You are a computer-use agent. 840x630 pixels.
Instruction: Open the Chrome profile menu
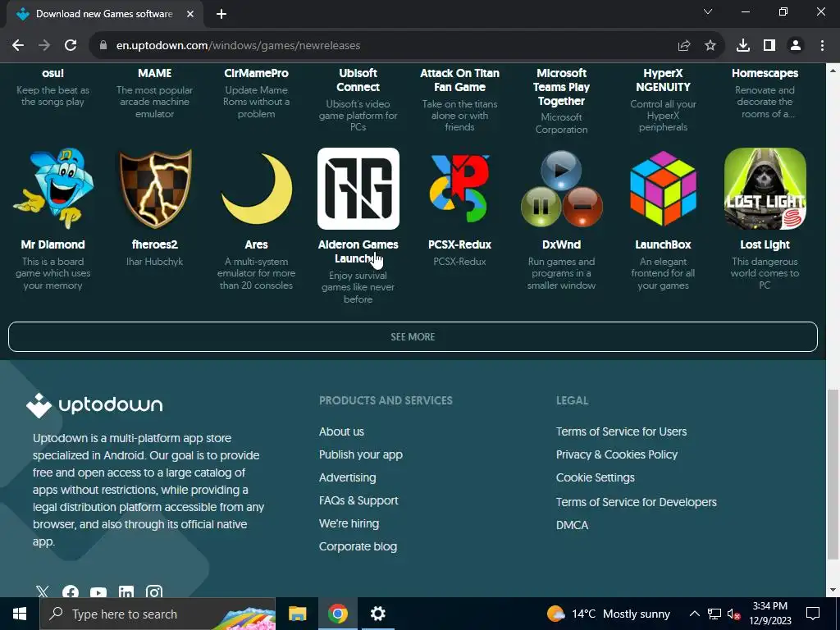[x=796, y=46]
